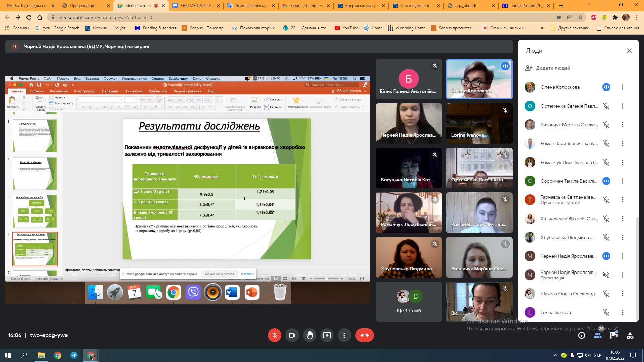Switch to REALMED 2022 browser tab

click(196, 6)
